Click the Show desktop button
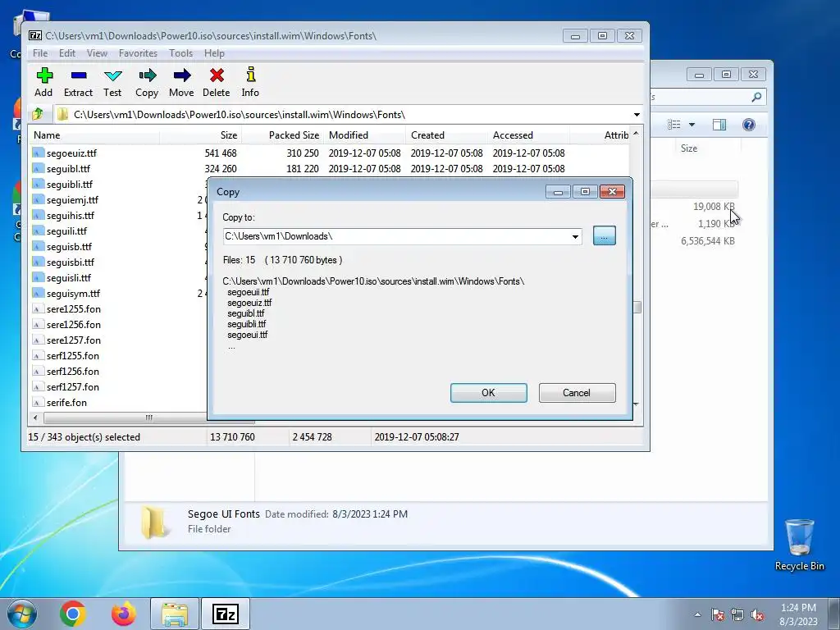The width and height of the screenshot is (840, 630). (834, 614)
